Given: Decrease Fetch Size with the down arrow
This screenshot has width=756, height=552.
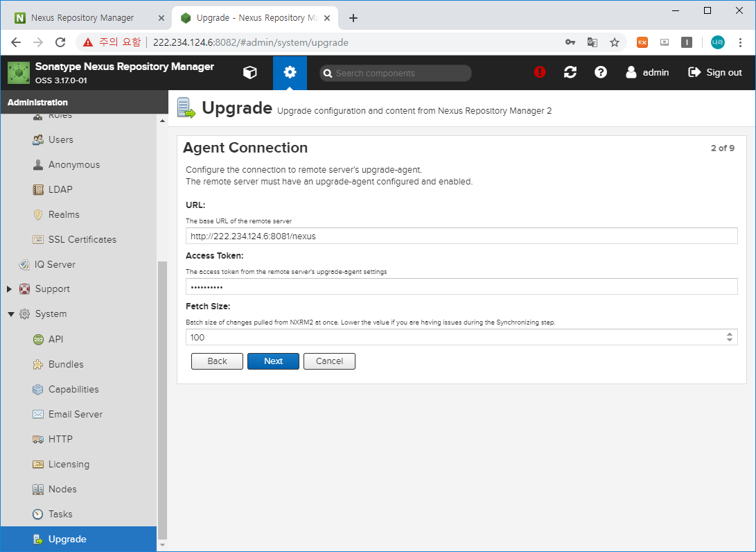Looking at the screenshot, I should tap(730, 340).
